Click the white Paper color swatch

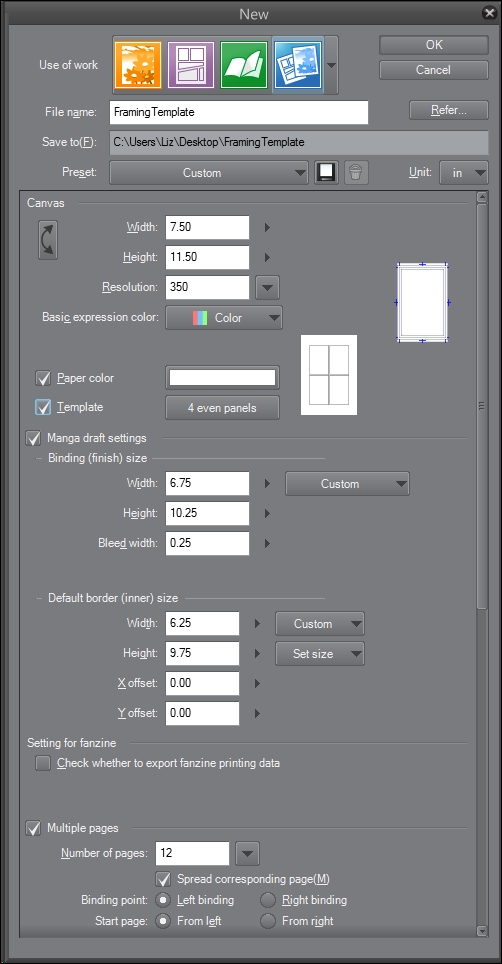click(222, 377)
